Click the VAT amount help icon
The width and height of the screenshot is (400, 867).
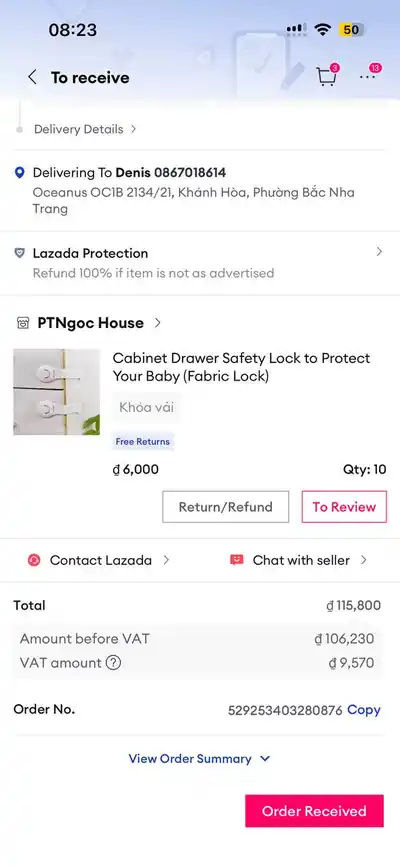pos(113,662)
